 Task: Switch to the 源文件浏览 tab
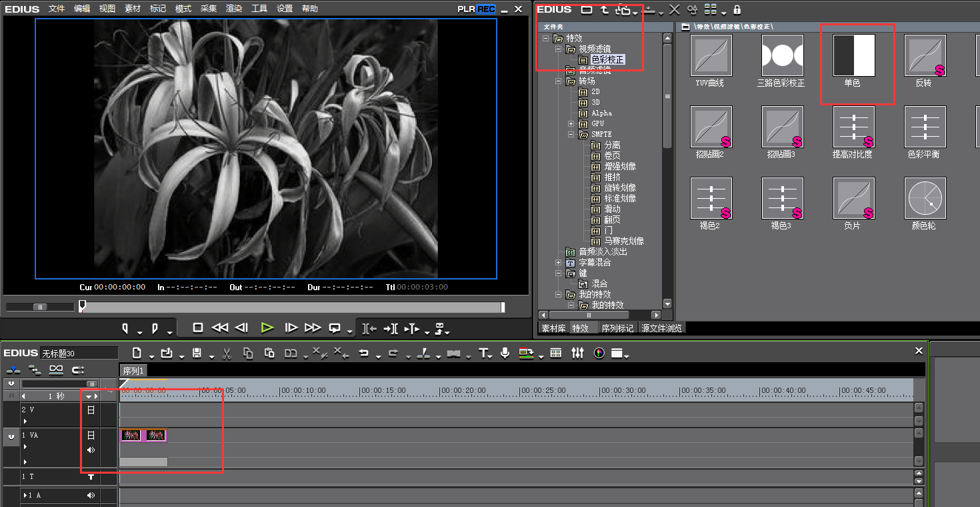point(661,328)
